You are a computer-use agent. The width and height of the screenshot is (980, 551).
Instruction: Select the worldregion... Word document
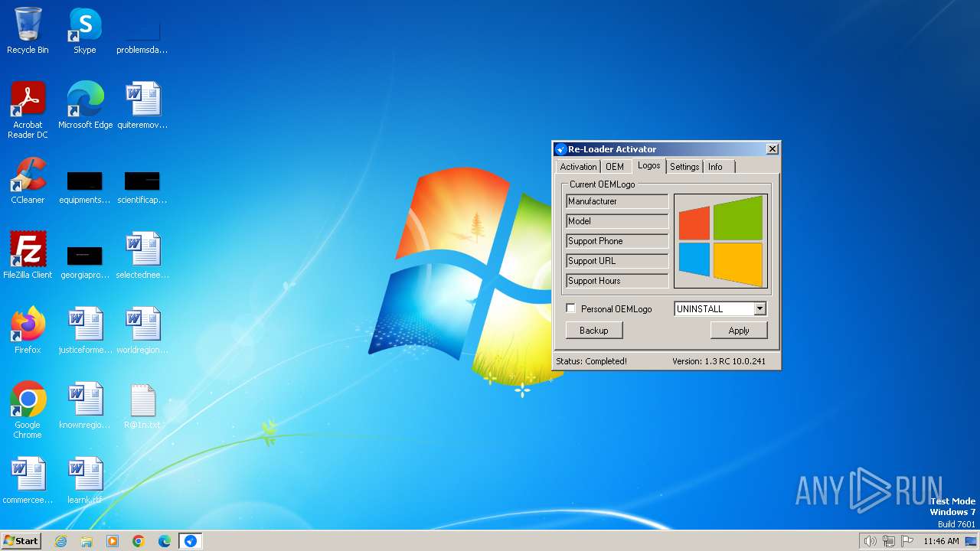[x=142, y=331]
